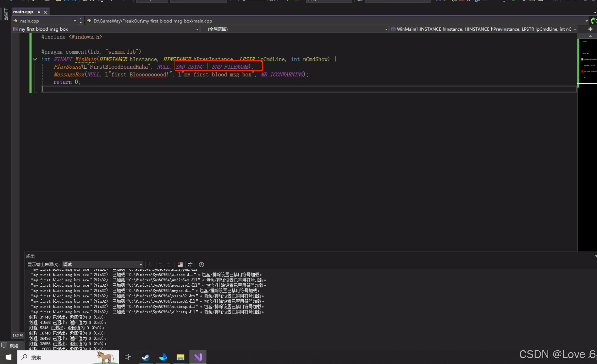The image size is (597, 364).
Task: Toggle output timestamps clock icon
Action: tap(201, 265)
